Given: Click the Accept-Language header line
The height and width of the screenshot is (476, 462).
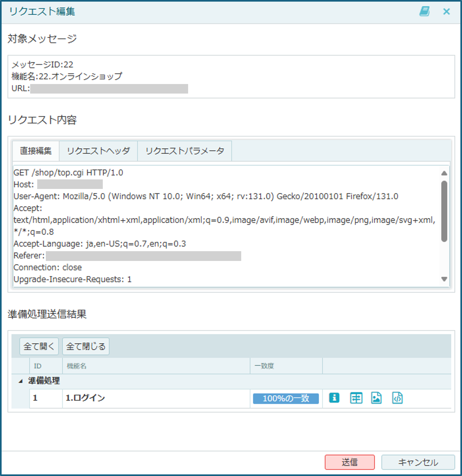Looking at the screenshot, I should [x=100, y=244].
